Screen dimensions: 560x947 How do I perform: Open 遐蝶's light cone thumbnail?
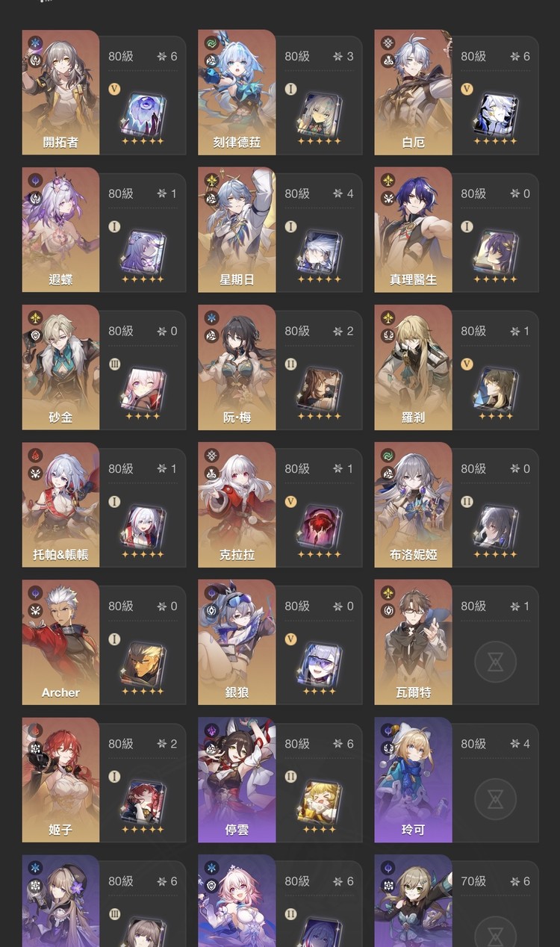pyautogui.click(x=143, y=252)
